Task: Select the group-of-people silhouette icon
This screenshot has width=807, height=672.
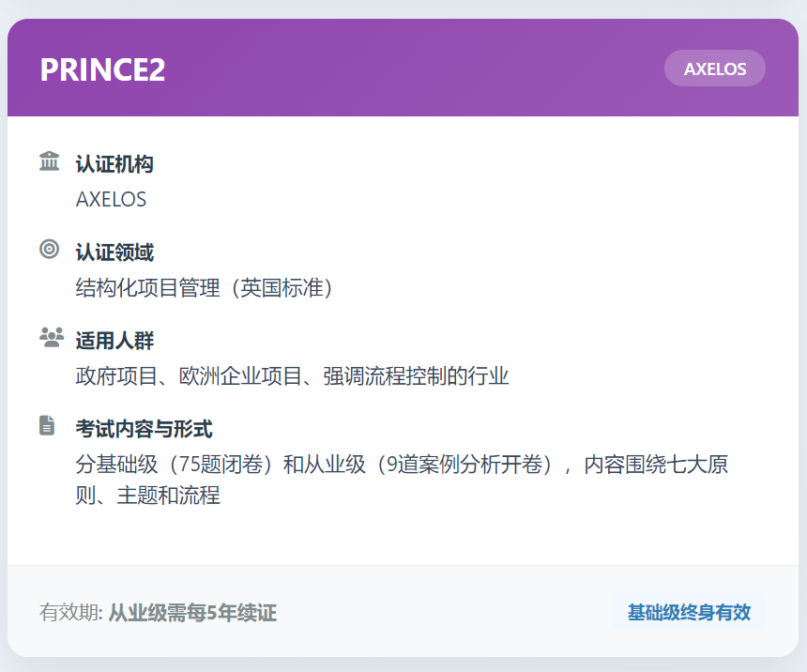Action: coord(48,337)
